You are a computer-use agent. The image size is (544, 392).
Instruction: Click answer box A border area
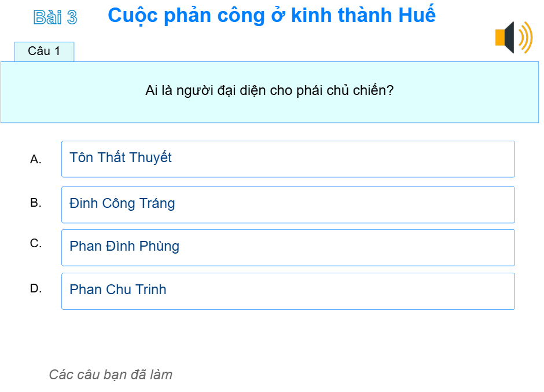coord(288,142)
